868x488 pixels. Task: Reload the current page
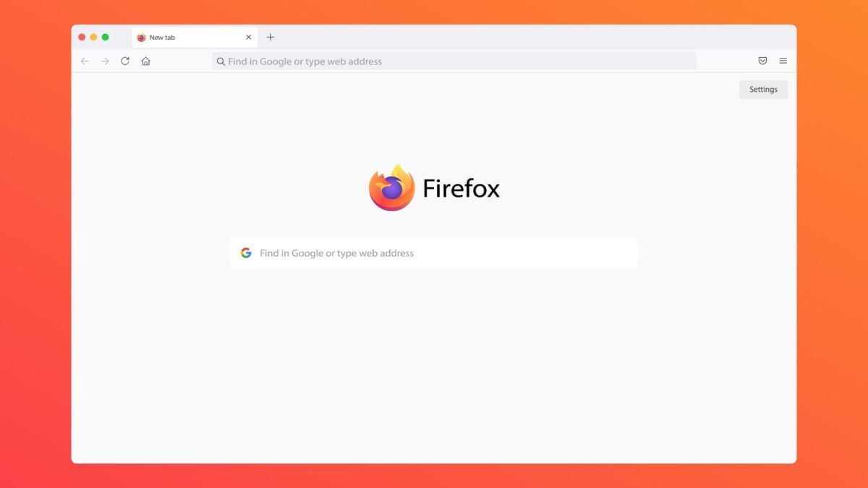point(125,61)
